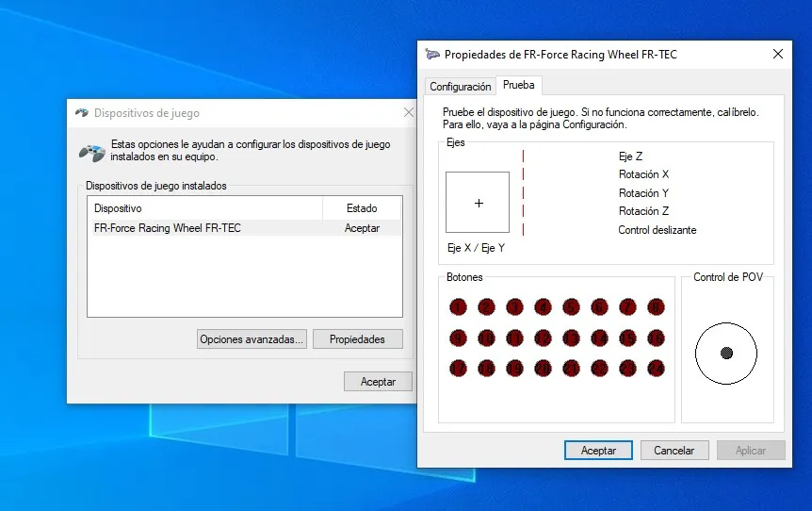Click button indicator 21 in Botones
Image resolution: width=812 pixels, height=511 pixels.
(571, 369)
